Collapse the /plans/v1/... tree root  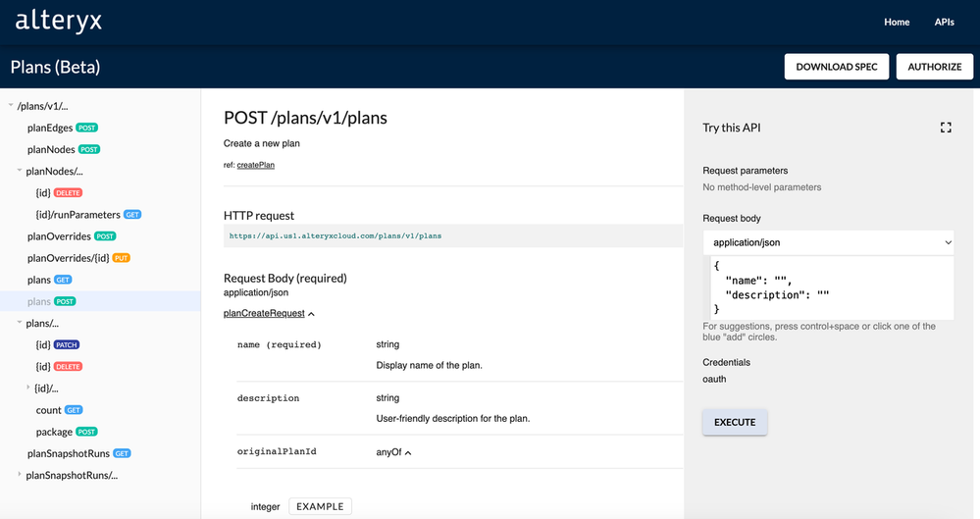pyautogui.click(x=11, y=106)
